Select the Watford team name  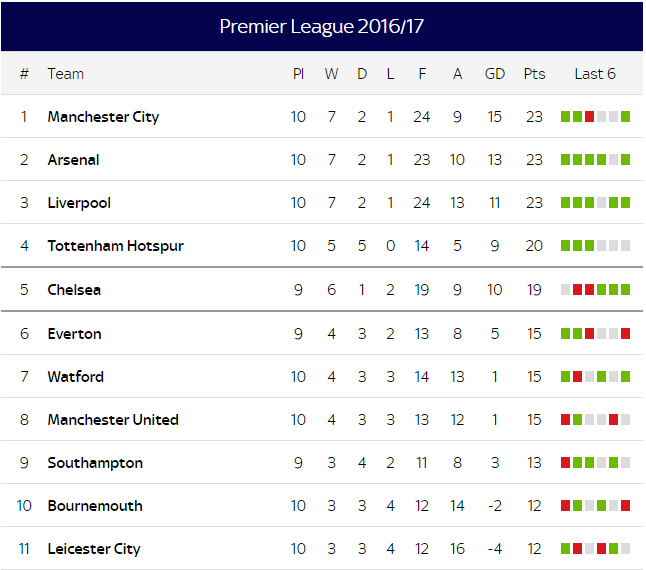[x=75, y=376]
